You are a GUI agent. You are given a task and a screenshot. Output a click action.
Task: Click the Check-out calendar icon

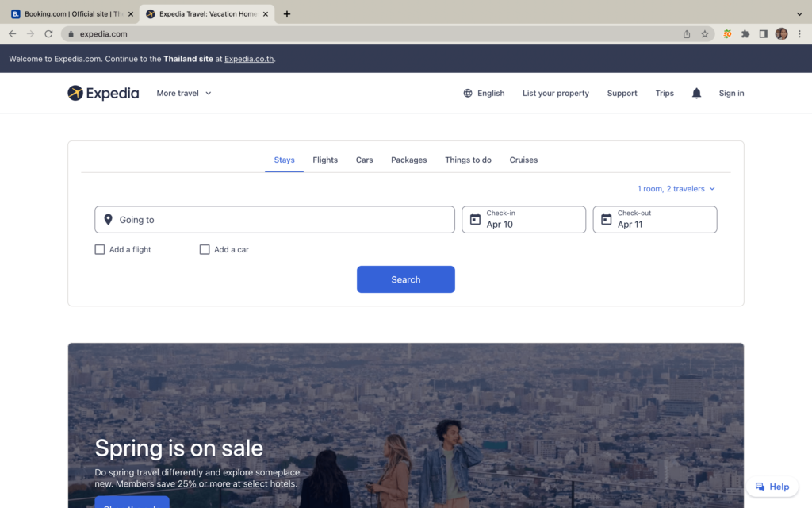click(606, 219)
